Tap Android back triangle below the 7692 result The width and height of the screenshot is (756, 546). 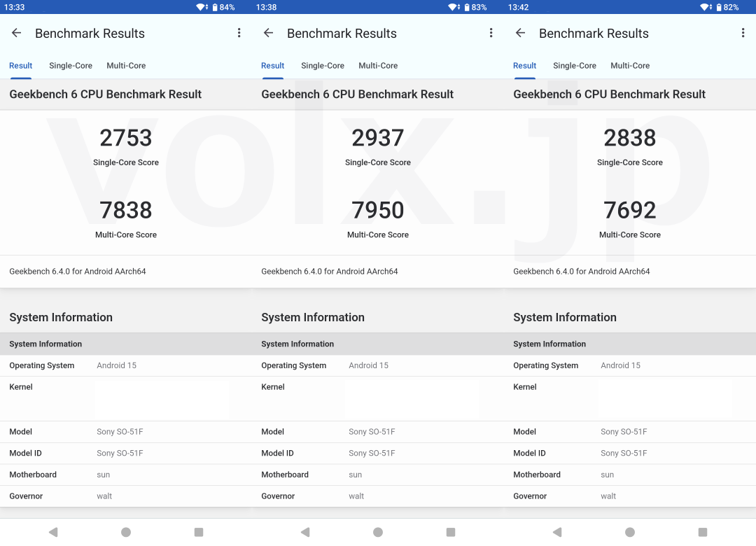[557, 532]
